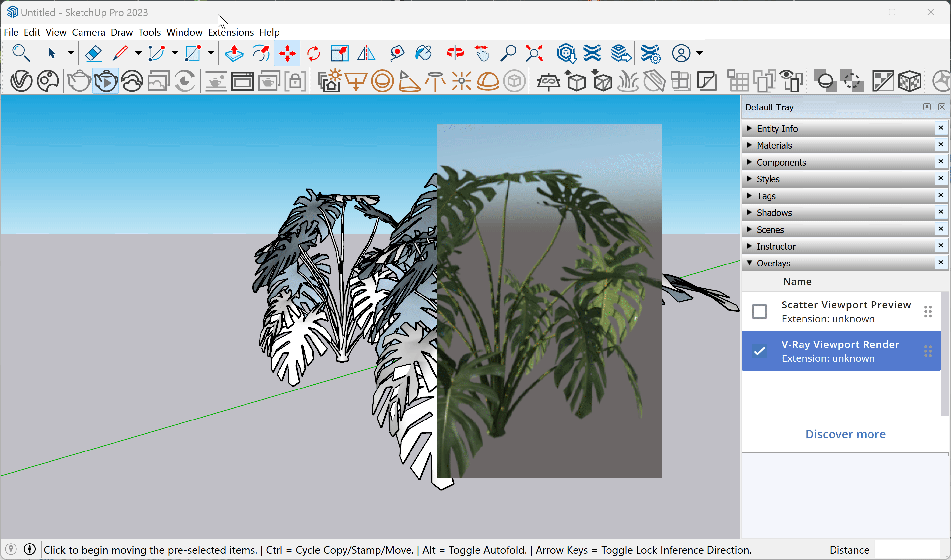Select the Arc drawing tool
This screenshot has height=560, width=951.
(x=156, y=53)
